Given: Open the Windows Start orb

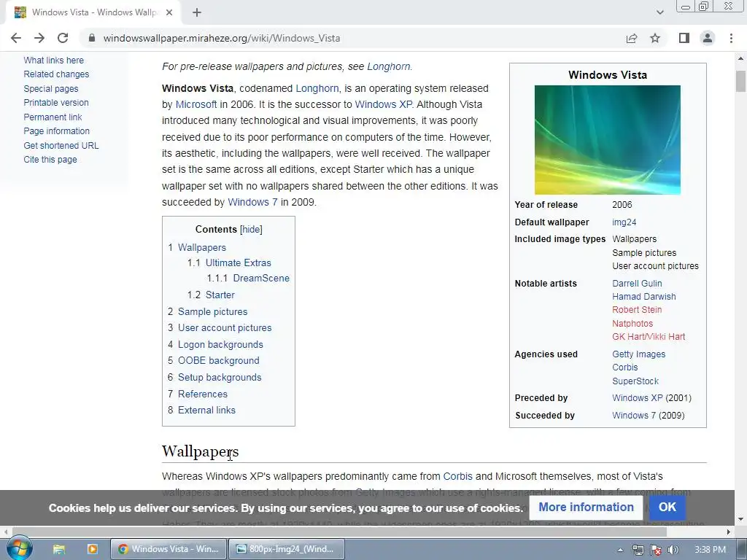Looking at the screenshot, I should [19, 548].
